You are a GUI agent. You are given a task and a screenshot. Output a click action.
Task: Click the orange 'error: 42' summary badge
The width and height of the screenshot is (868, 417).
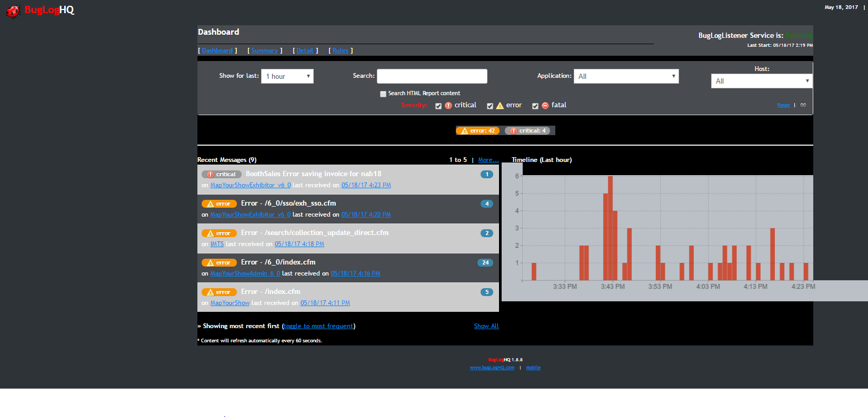[477, 130]
